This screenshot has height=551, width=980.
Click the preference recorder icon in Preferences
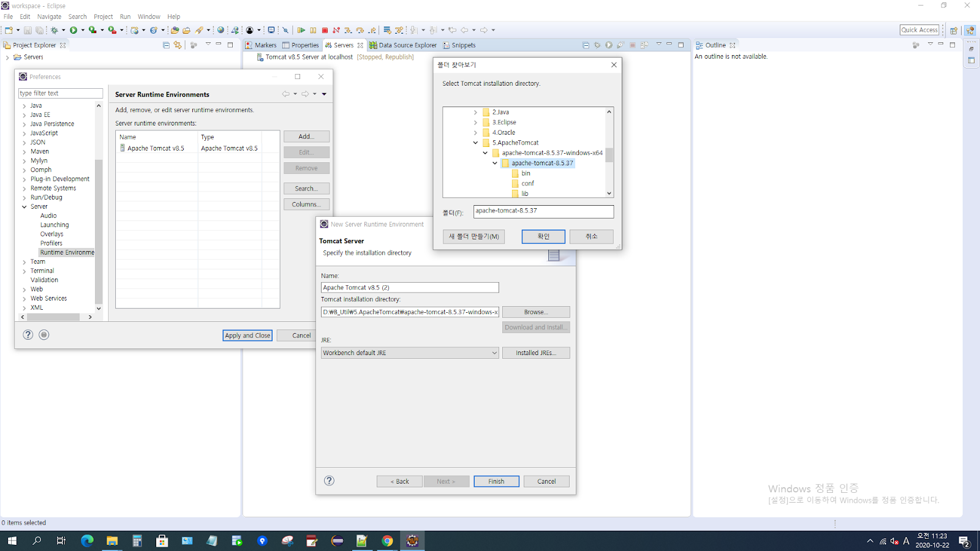44,335
